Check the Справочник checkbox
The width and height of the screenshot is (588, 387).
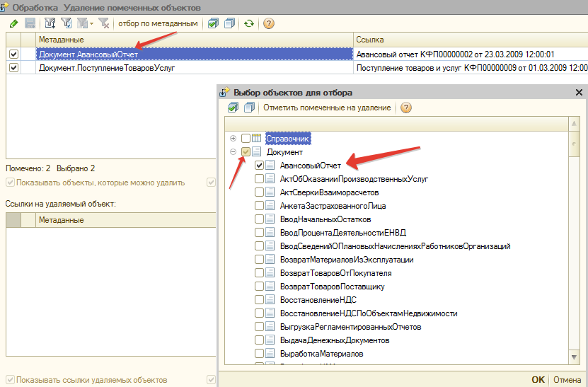246,139
